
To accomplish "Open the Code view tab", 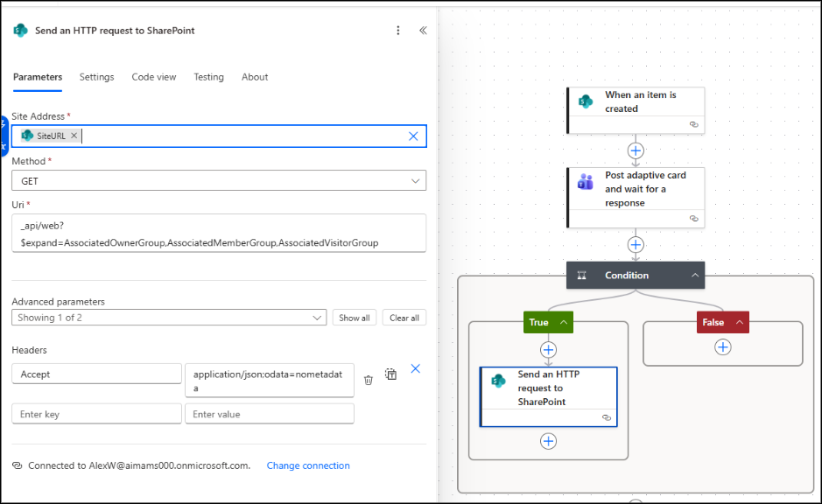I will pos(154,77).
